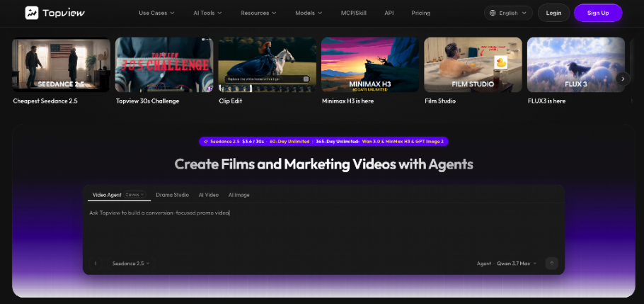
Task: Click the Topview logo icon
Action: click(x=32, y=13)
